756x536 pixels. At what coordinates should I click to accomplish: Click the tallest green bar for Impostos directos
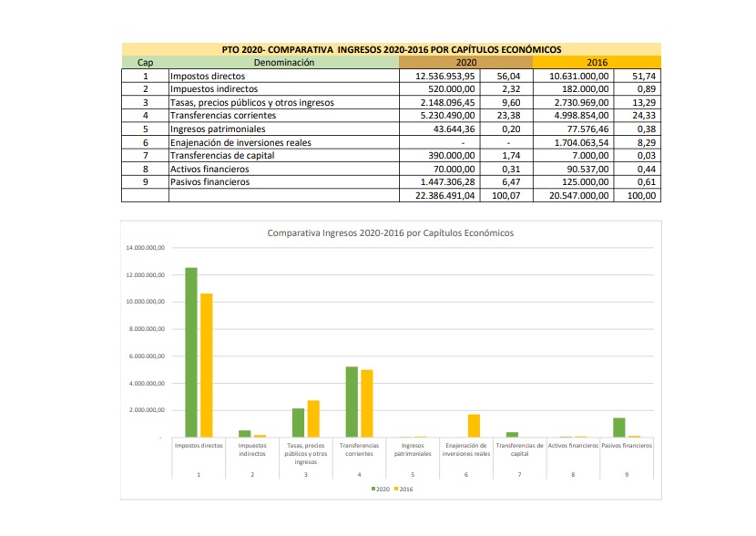pos(191,352)
